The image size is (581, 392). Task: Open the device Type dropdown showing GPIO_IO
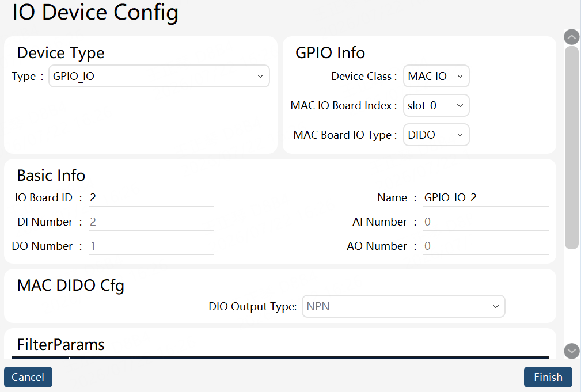[x=159, y=76]
